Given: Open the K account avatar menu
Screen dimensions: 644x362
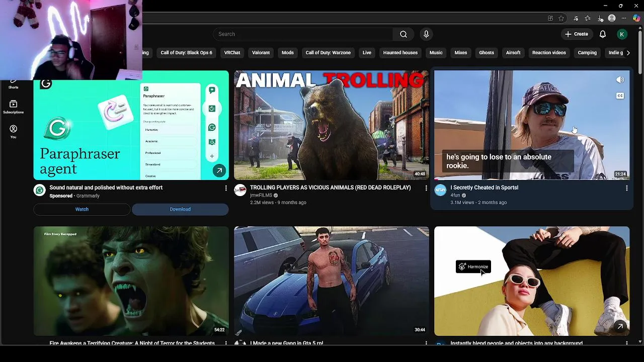Looking at the screenshot, I should (x=622, y=34).
